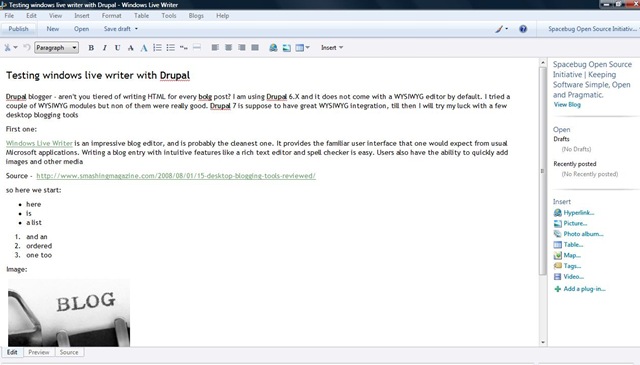The height and width of the screenshot is (365, 640).
Task: Click the Publish button
Action: click(18, 29)
